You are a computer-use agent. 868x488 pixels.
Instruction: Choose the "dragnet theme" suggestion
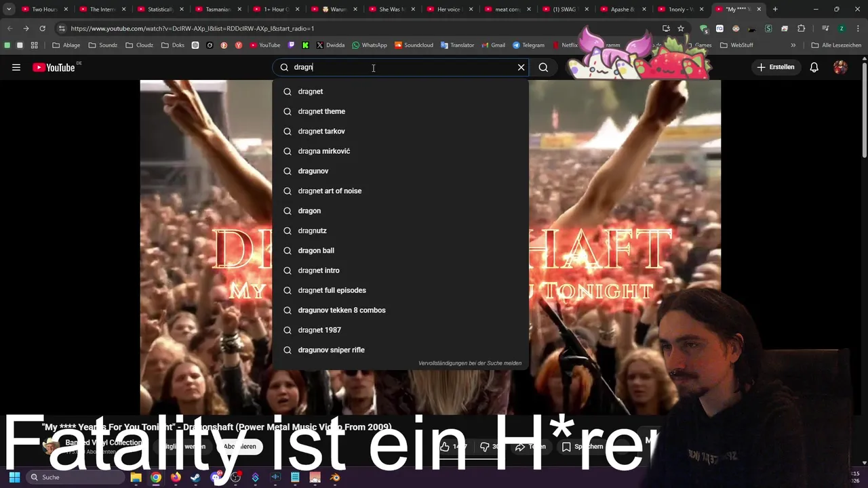(x=400, y=111)
